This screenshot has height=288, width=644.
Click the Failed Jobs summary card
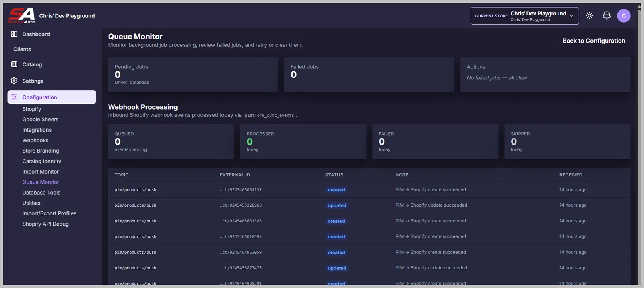click(369, 75)
